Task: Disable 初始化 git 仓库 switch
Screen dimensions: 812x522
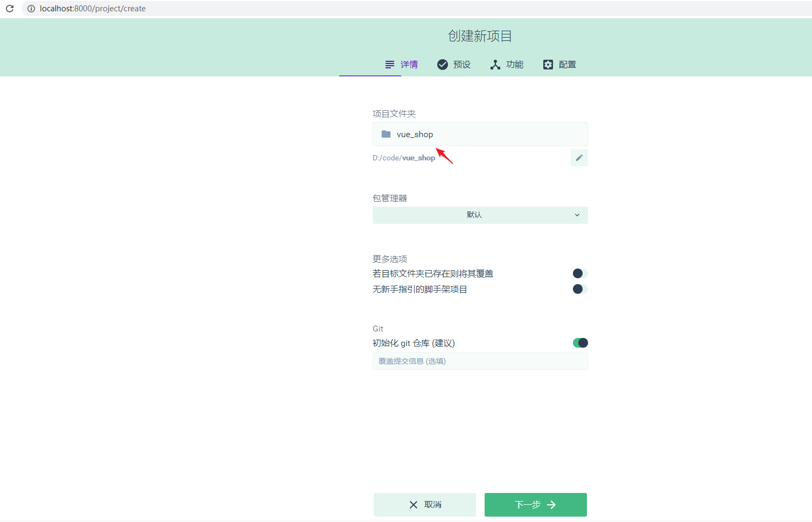Action: coord(580,343)
